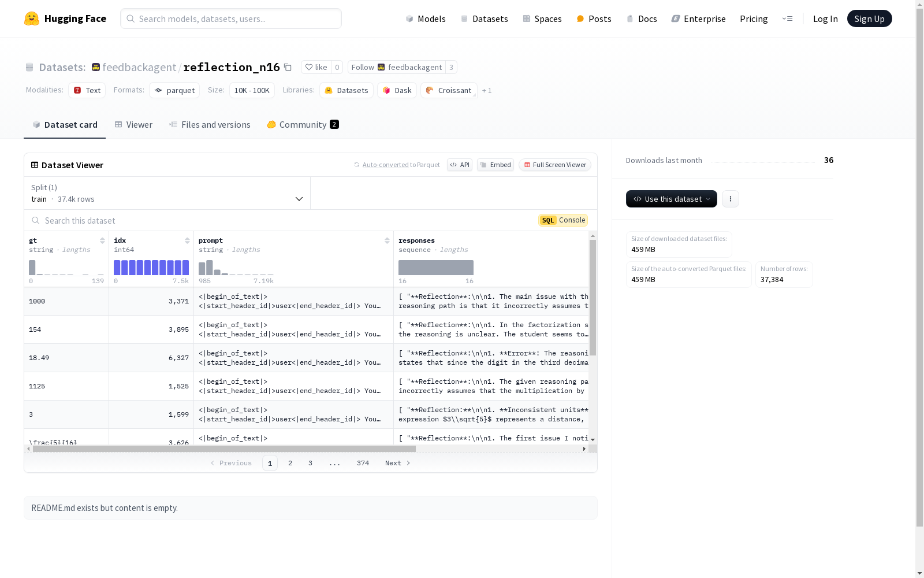Select the Dask library tag

(397, 90)
